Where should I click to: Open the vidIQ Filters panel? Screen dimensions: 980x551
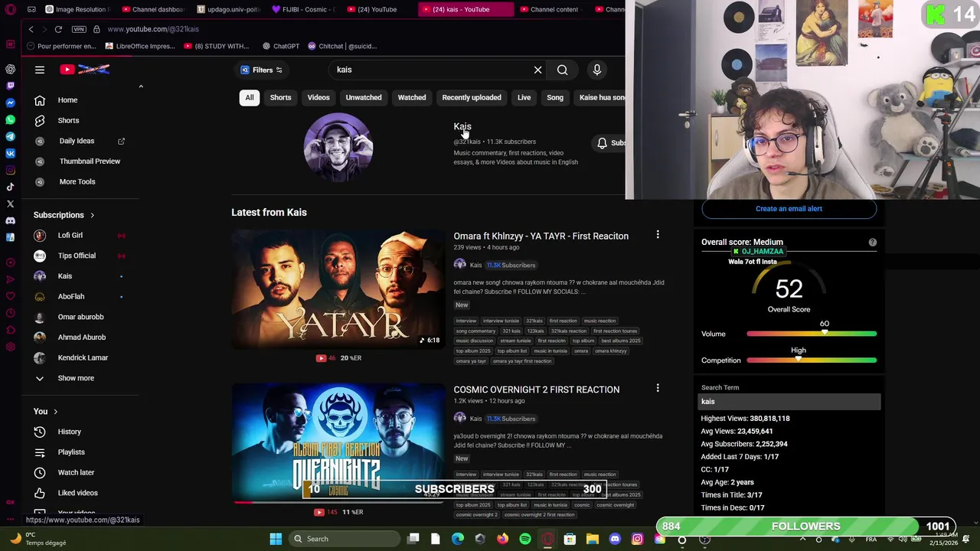(x=261, y=70)
